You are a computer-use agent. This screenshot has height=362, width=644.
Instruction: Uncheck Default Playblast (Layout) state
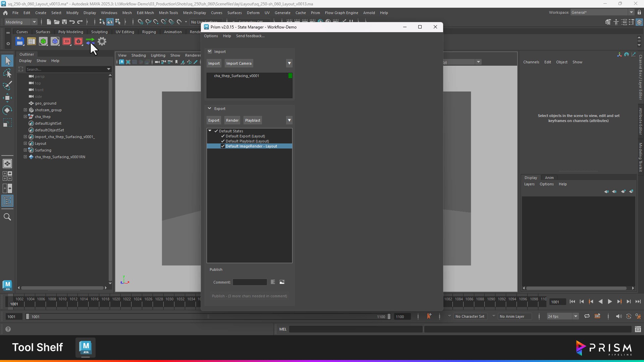coord(223,141)
